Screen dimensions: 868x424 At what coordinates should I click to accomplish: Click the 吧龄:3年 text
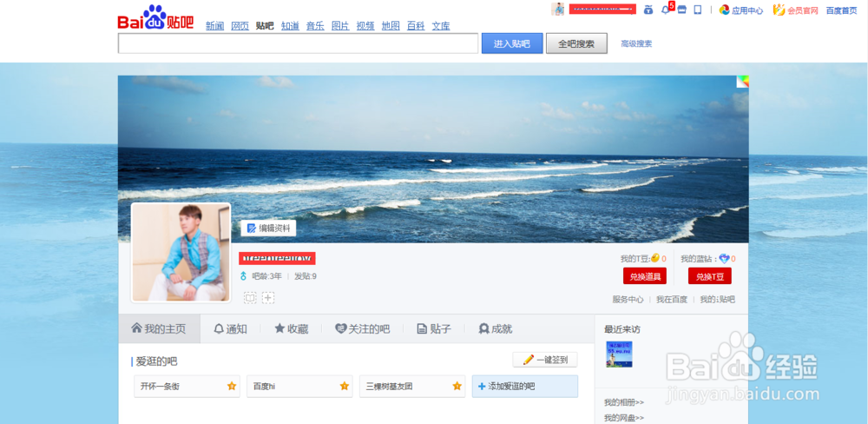266,276
